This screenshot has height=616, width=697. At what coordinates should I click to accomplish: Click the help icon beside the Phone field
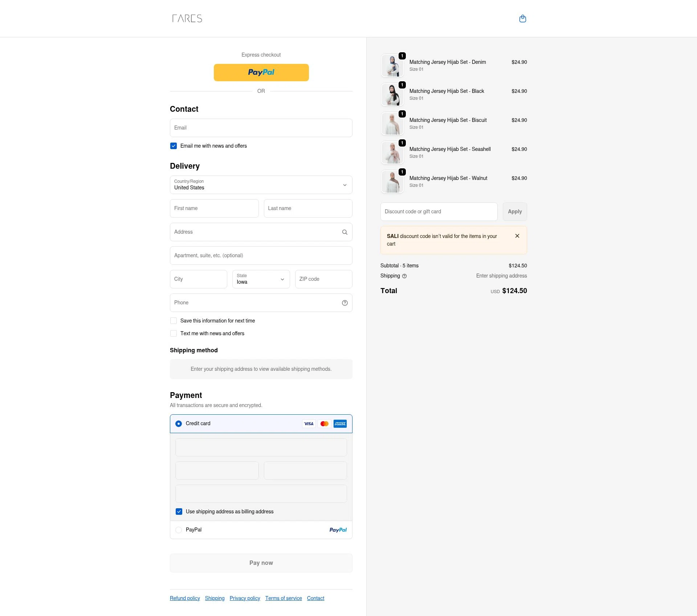344,303
